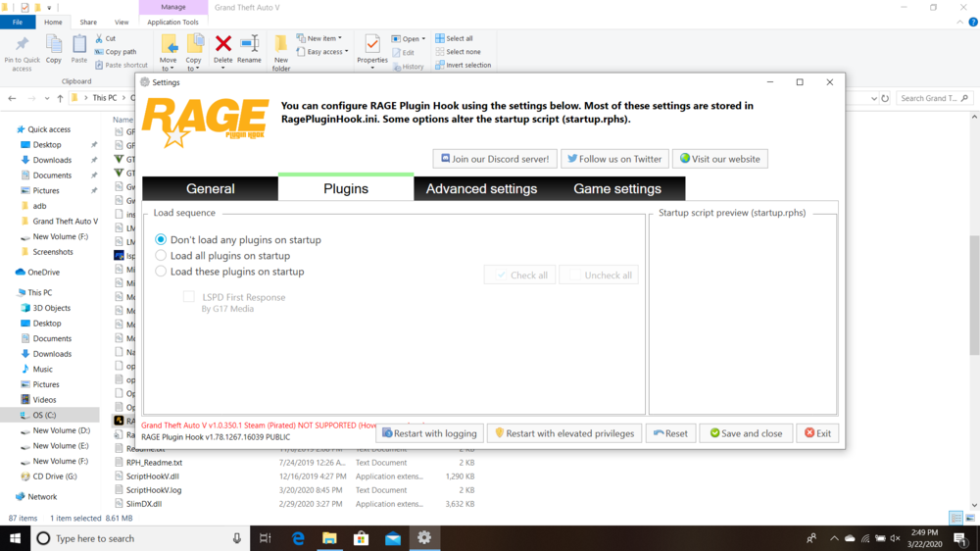Select Network in navigation pane
Image resolution: width=980 pixels, height=551 pixels.
pyautogui.click(x=42, y=497)
